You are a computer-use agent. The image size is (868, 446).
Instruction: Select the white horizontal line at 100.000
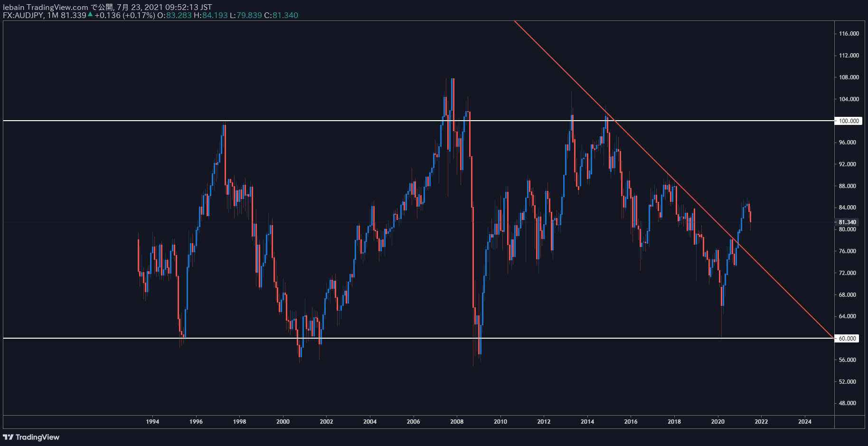[418, 121]
